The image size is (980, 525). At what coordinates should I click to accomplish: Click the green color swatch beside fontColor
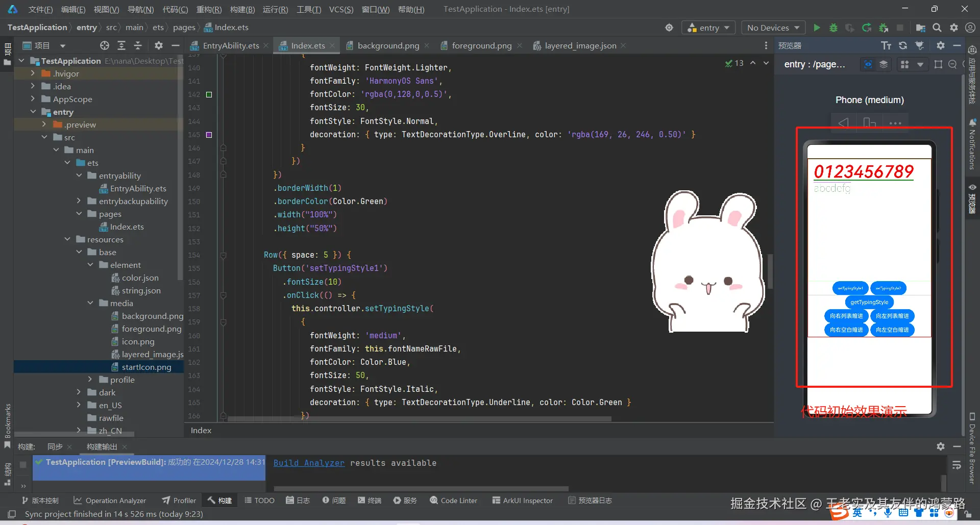coord(208,94)
